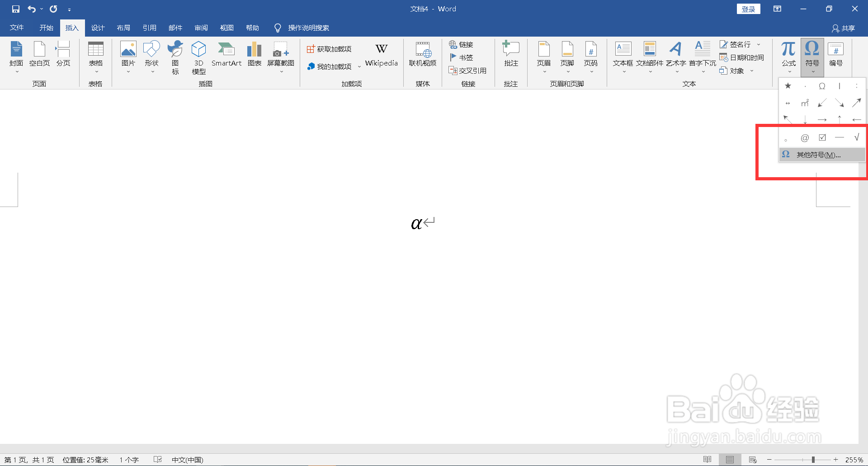This screenshot has width=868, height=466.
Task: Insert a number with 编号
Action: click(x=836, y=54)
